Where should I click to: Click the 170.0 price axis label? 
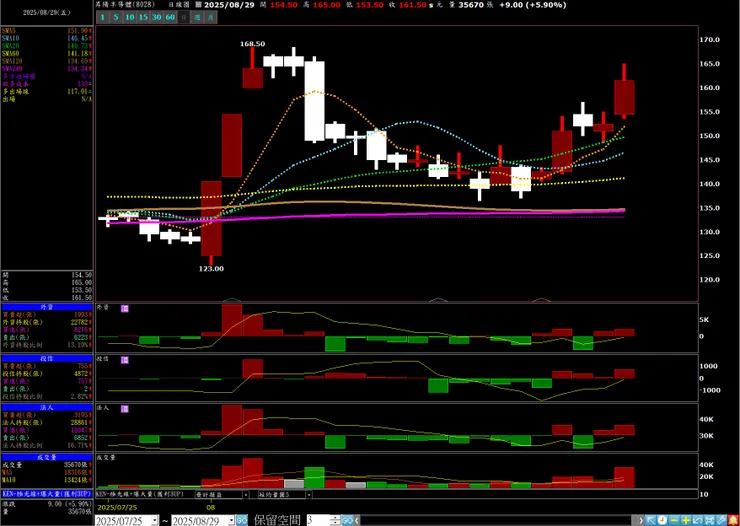[x=710, y=40]
